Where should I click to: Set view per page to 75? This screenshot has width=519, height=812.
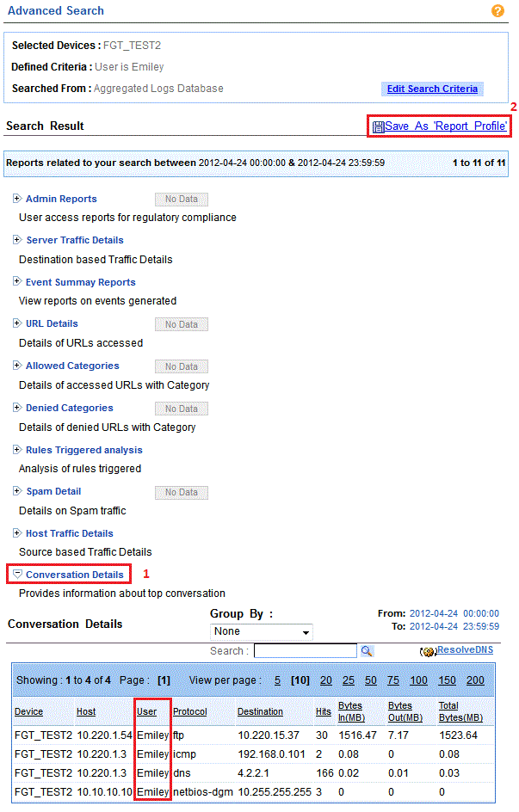click(393, 680)
